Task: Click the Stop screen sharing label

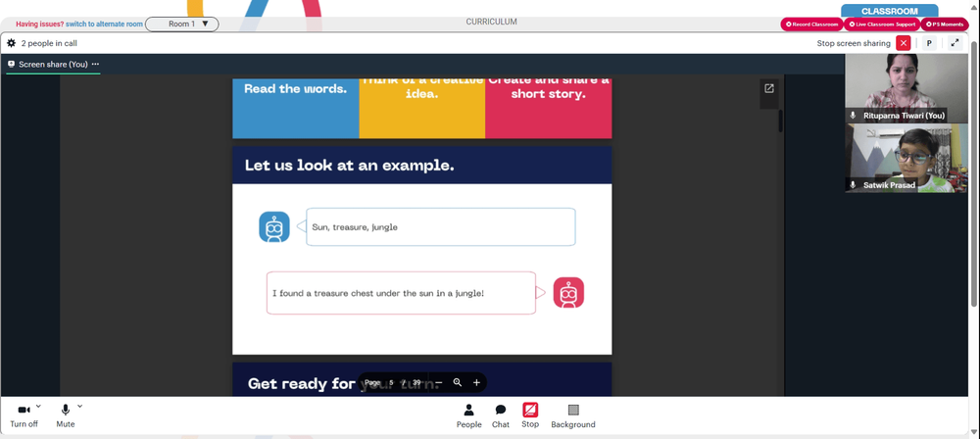Action: [x=854, y=44]
